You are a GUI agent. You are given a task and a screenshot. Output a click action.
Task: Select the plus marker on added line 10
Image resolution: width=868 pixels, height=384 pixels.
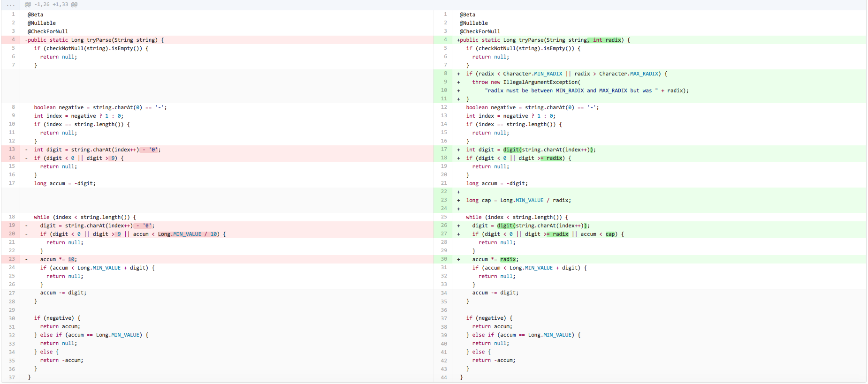coord(458,90)
